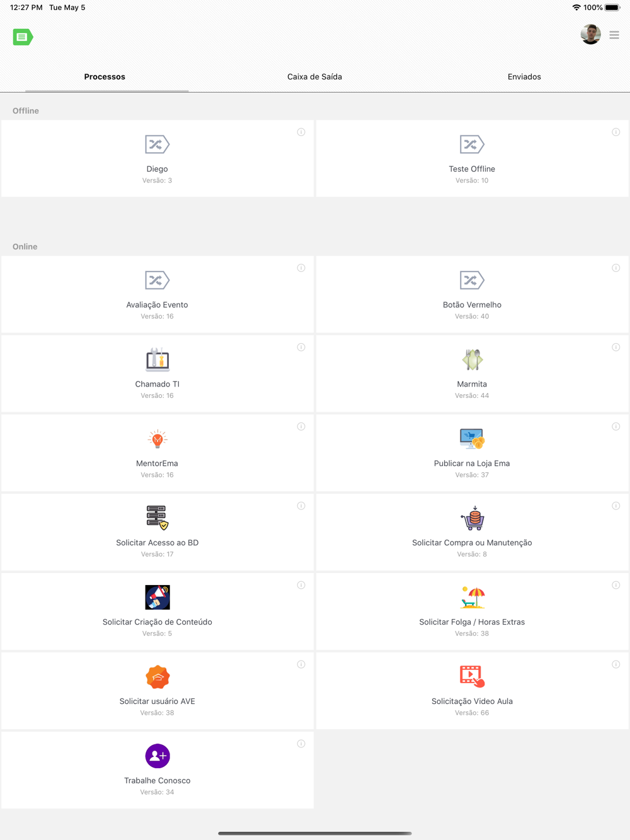Open the hamburger menu
Image resolution: width=630 pixels, height=840 pixels.
[x=614, y=35]
